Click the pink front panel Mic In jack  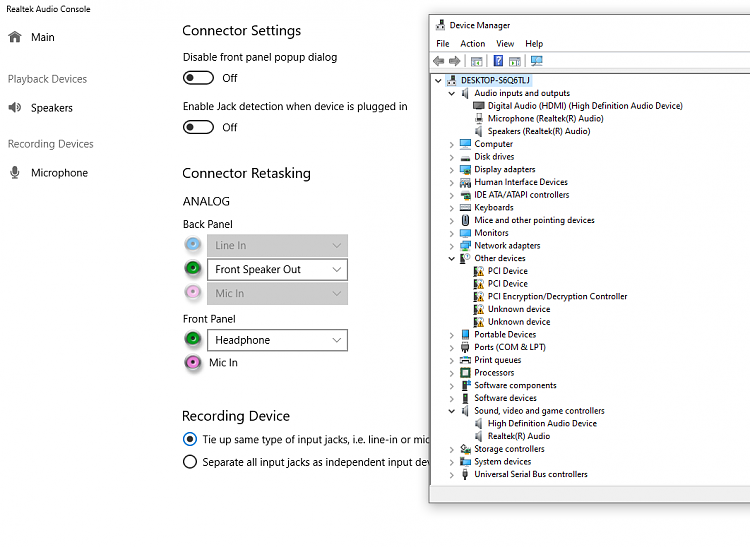click(x=193, y=362)
